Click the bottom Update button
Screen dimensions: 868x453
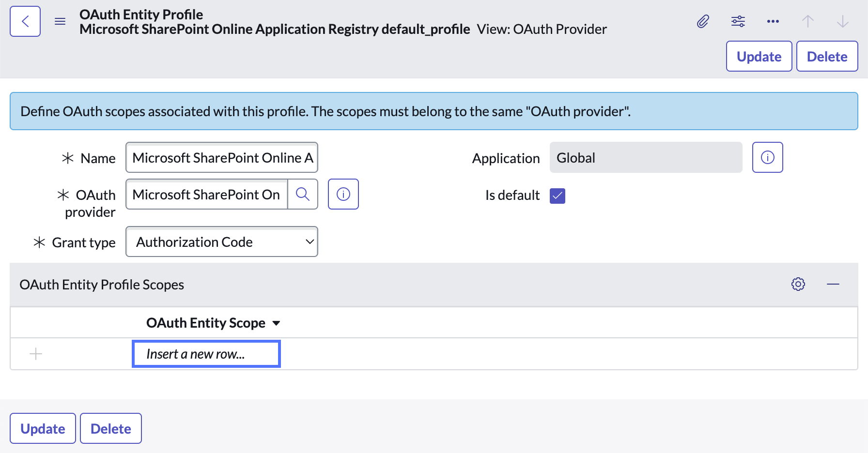(x=43, y=428)
